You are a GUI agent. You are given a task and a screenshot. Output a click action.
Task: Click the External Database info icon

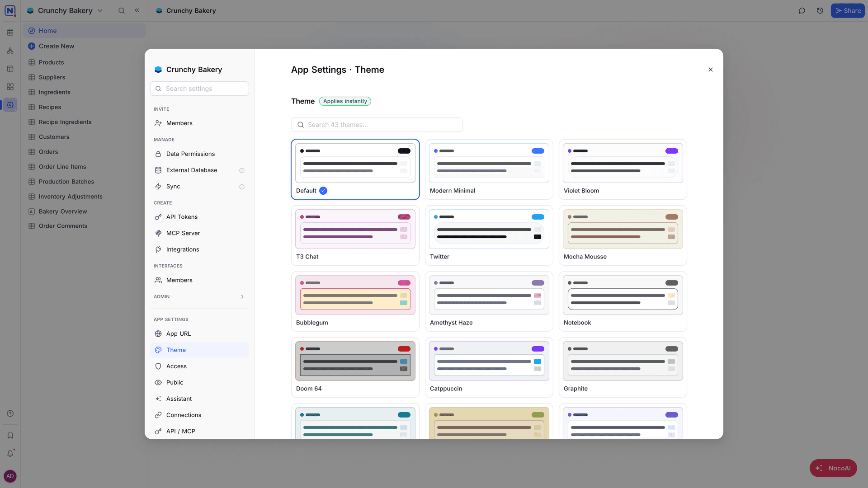pos(242,170)
